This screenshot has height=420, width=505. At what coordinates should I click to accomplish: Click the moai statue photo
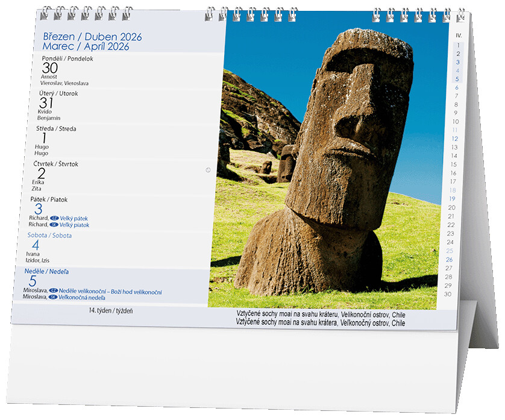point(328,163)
